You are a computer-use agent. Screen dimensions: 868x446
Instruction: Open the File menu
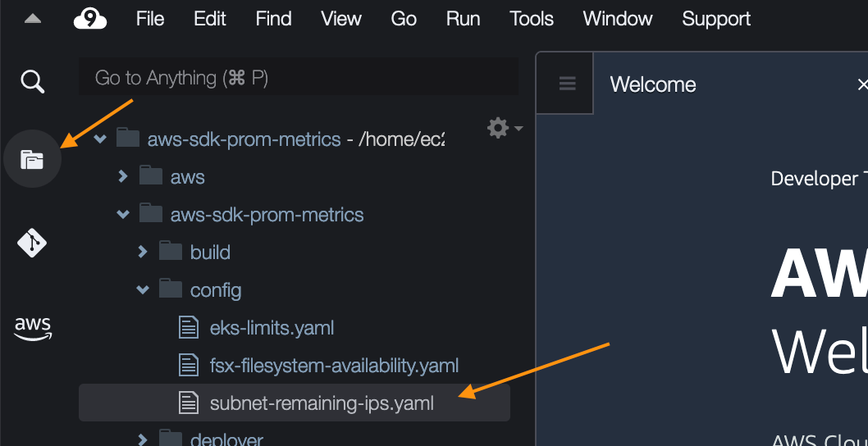click(x=151, y=19)
